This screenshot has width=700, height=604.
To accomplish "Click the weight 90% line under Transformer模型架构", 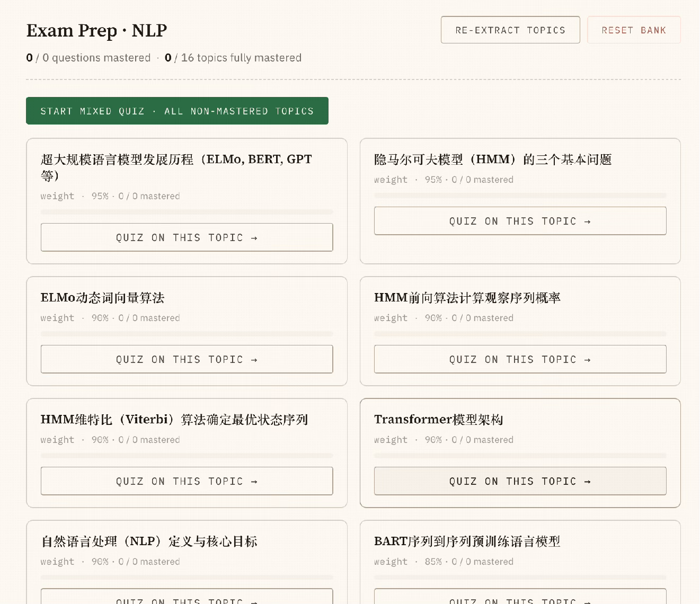I will click(x=444, y=440).
